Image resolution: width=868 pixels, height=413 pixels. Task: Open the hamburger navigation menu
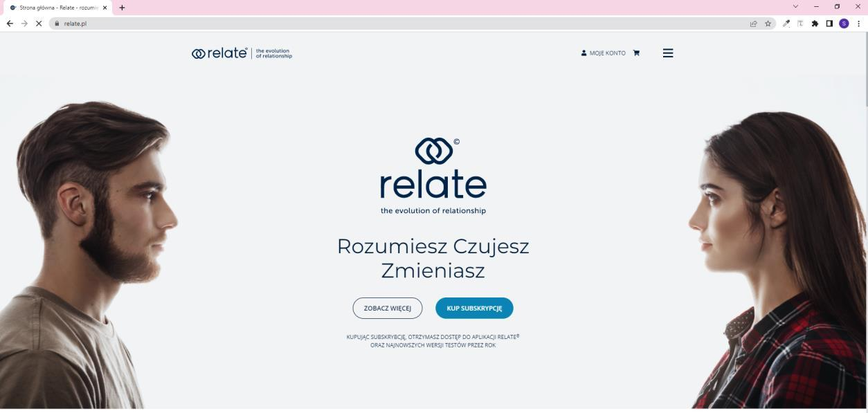[668, 53]
